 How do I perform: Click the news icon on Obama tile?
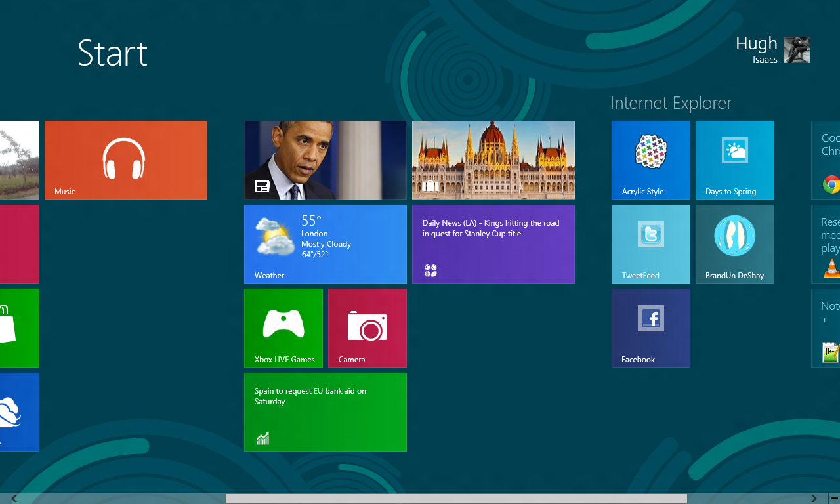[262, 186]
